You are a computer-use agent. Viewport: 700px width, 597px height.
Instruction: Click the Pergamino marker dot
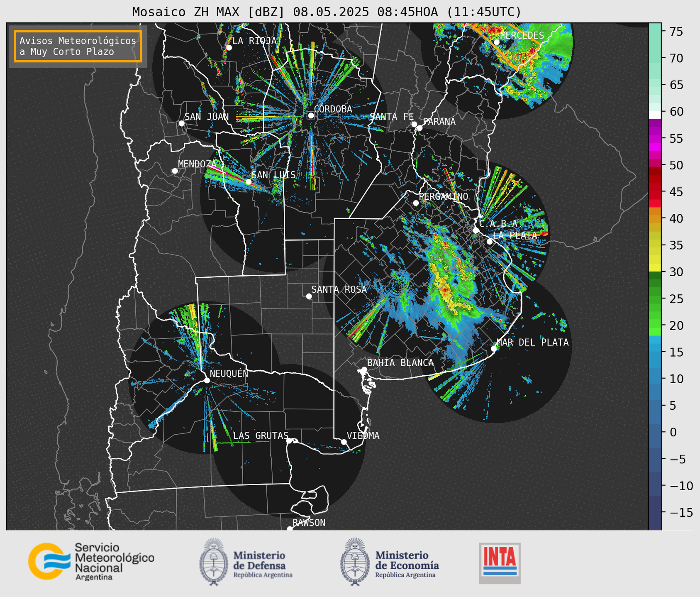[416, 203]
